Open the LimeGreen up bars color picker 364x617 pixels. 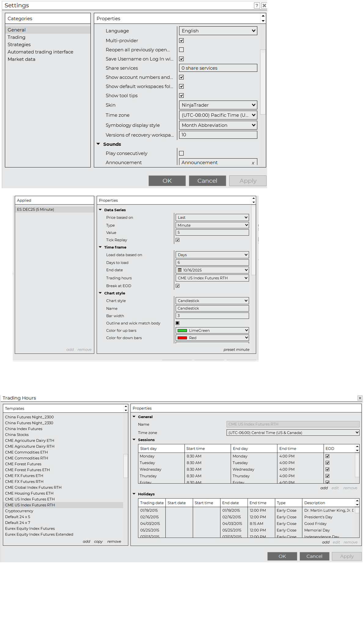tap(212, 330)
